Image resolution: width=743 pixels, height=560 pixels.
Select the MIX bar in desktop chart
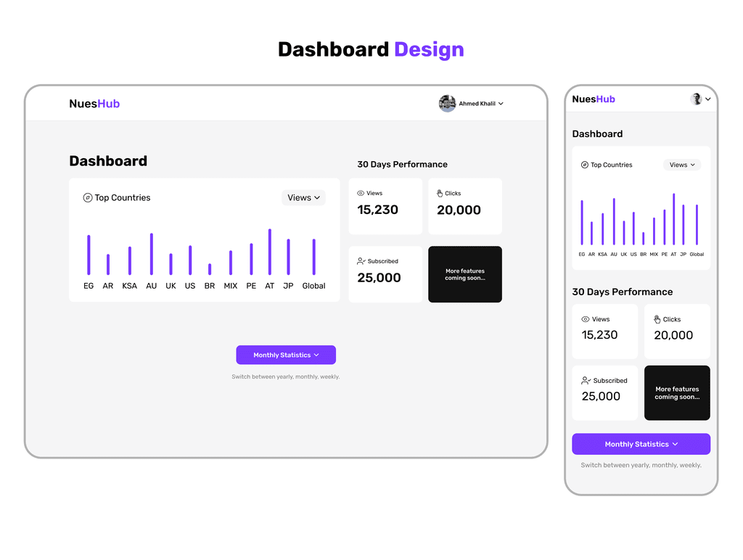(231, 263)
